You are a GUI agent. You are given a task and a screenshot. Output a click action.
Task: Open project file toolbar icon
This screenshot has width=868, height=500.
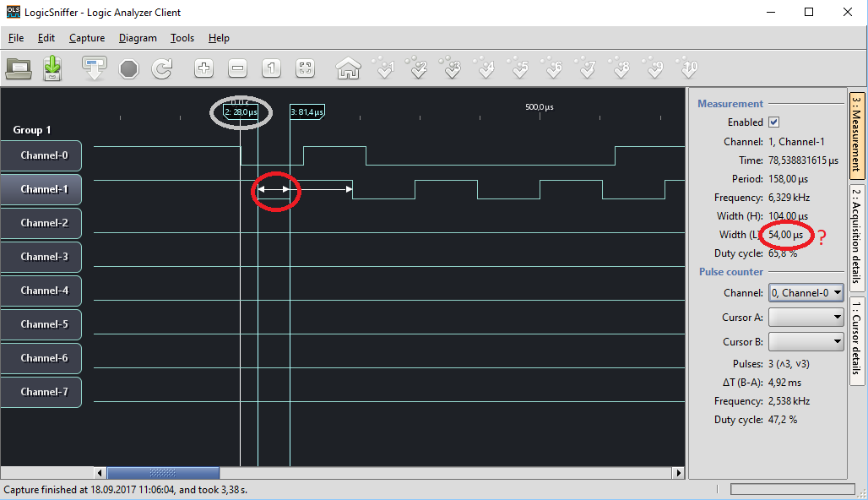[x=19, y=68]
